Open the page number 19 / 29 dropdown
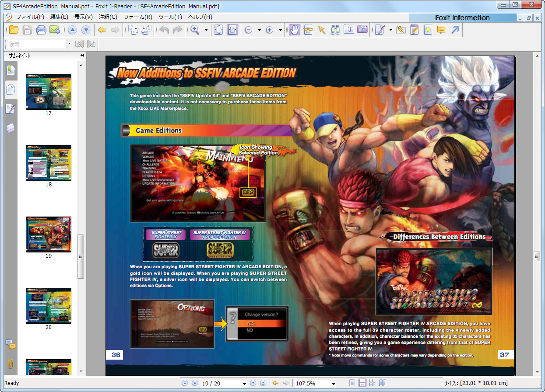 coord(244,384)
